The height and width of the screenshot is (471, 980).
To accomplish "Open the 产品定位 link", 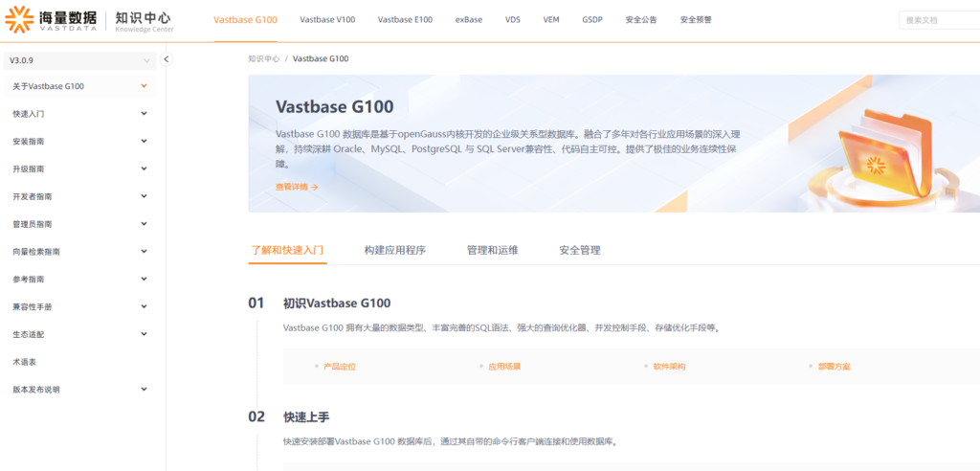I will (x=340, y=367).
